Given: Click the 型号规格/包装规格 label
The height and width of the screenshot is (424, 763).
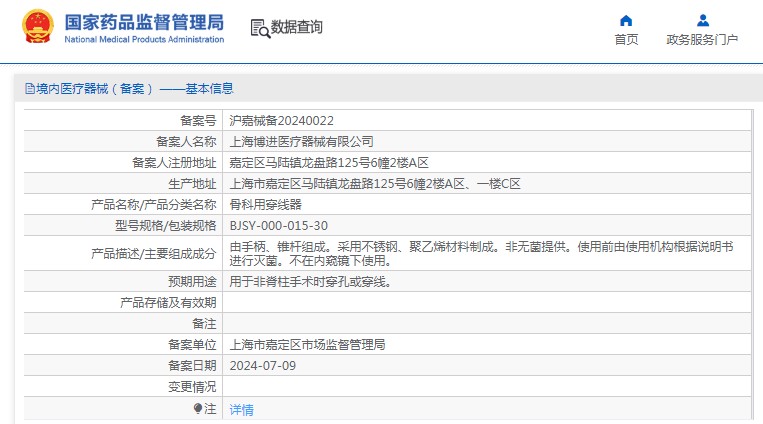Looking at the screenshot, I should [x=165, y=226].
